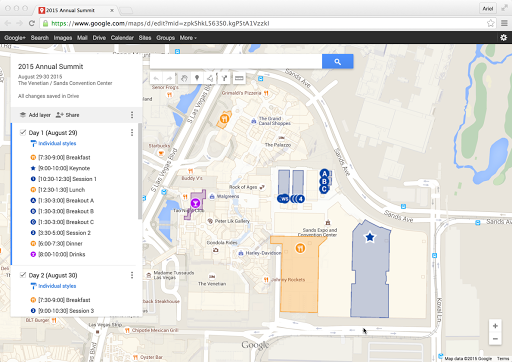The image size is (512, 362).
Task: Open Drive in the Google bar
Action: point(99,38)
